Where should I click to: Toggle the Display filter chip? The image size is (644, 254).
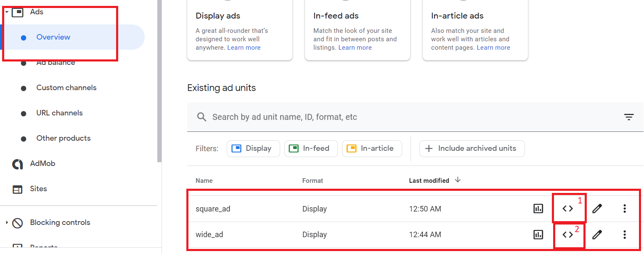253,148
